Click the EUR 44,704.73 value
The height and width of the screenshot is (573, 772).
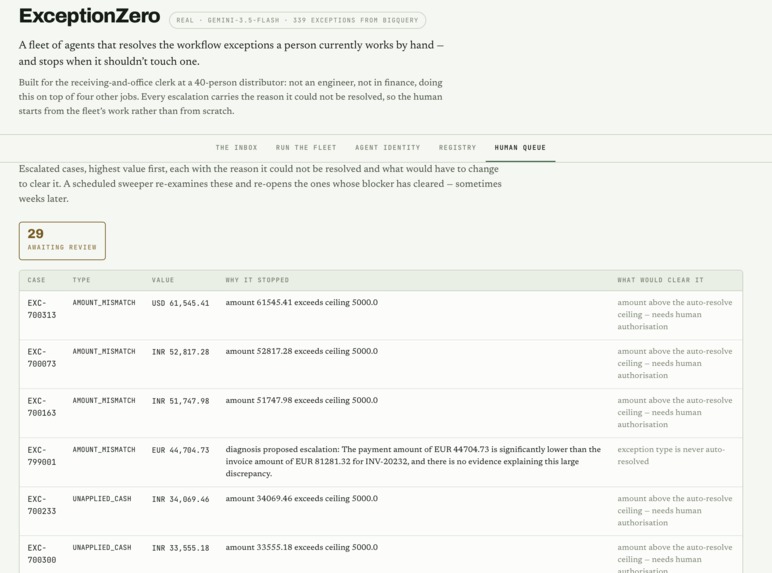180,450
